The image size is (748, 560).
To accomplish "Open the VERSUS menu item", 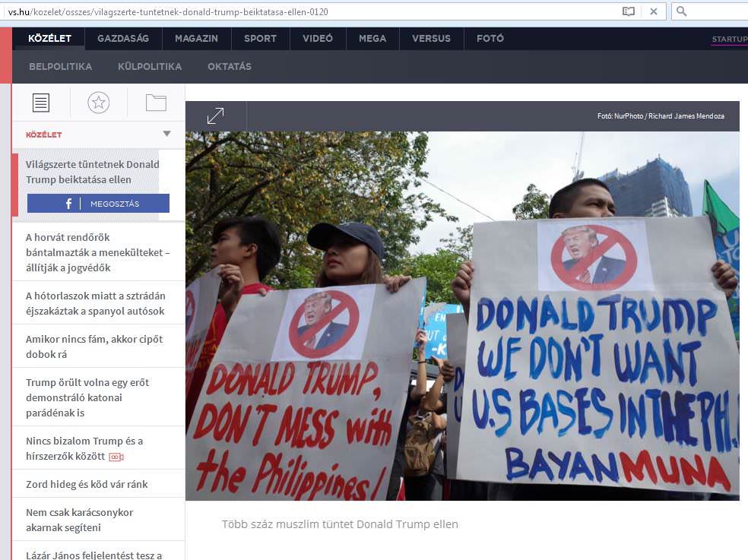I will coord(431,39).
